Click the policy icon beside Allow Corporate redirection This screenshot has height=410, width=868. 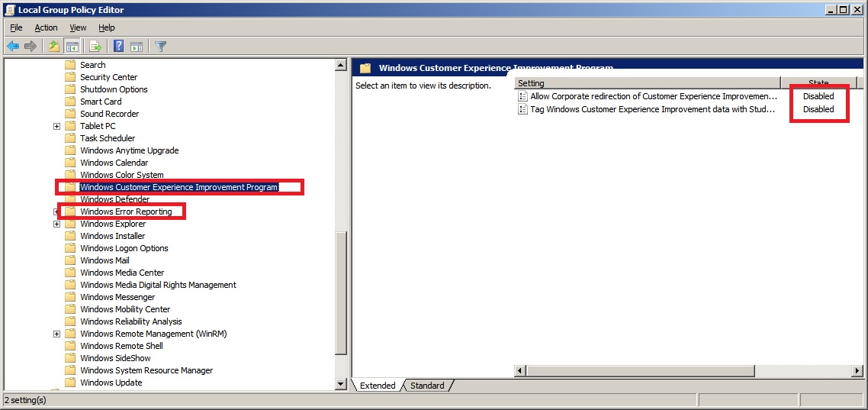click(522, 96)
